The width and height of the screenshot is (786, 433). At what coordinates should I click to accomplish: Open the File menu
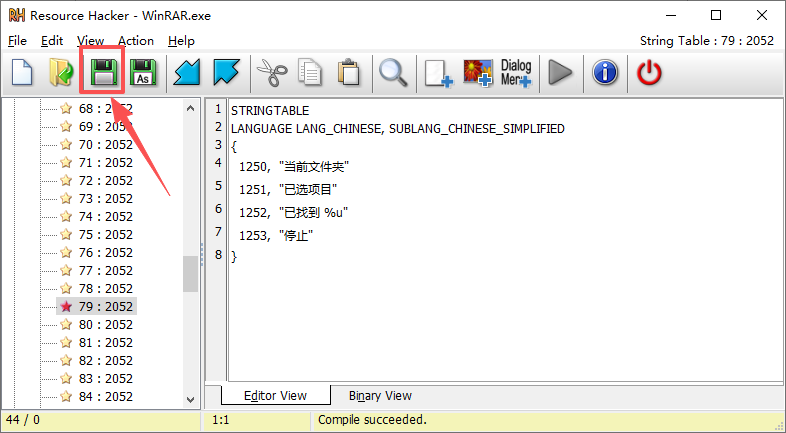click(x=17, y=41)
